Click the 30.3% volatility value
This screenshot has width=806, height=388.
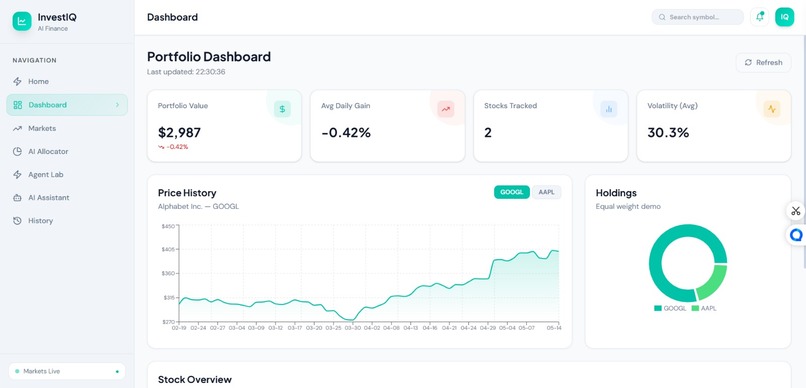pyautogui.click(x=668, y=133)
